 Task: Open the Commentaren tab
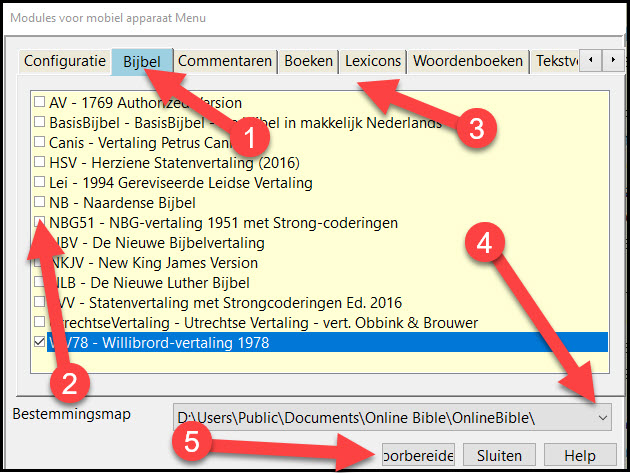pyautogui.click(x=225, y=61)
